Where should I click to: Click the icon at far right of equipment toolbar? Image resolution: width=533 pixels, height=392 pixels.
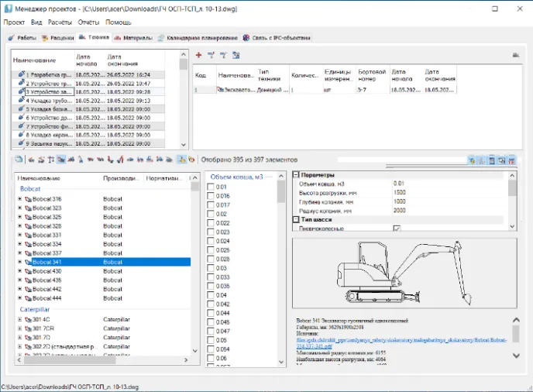pyautogui.click(x=515, y=55)
